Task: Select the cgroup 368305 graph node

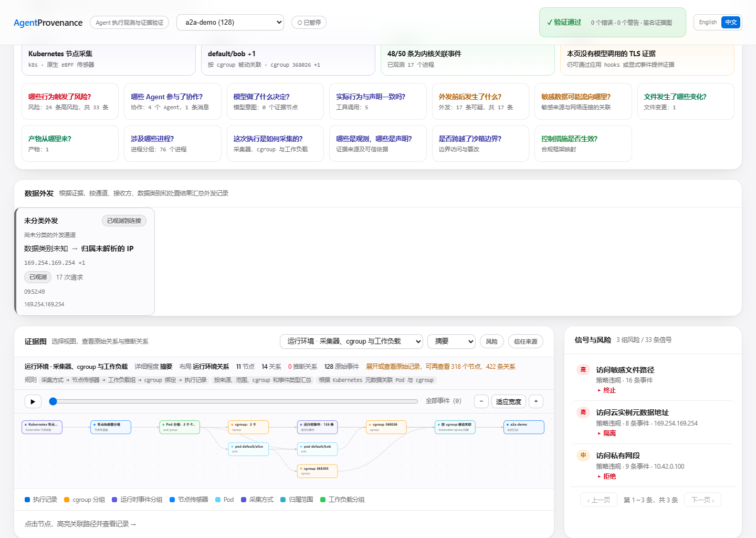Action: pyautogui.click(x=317, y=471)
